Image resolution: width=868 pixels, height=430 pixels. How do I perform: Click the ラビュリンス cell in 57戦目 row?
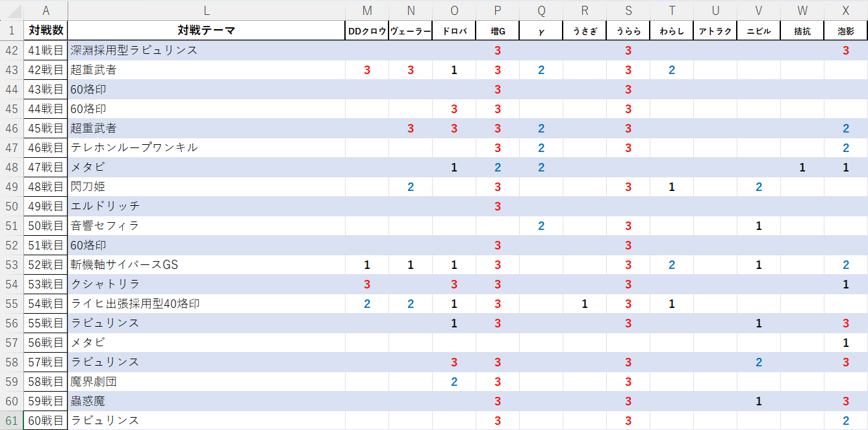[x=207, y=362]
